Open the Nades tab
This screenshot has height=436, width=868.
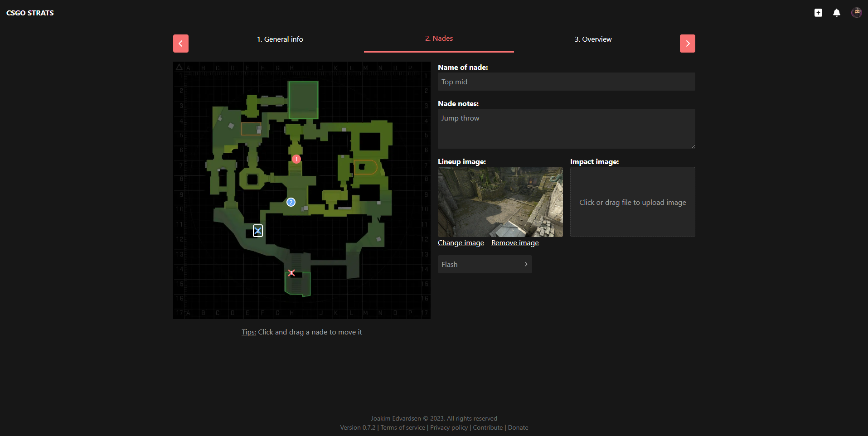(x=439, y=39)
